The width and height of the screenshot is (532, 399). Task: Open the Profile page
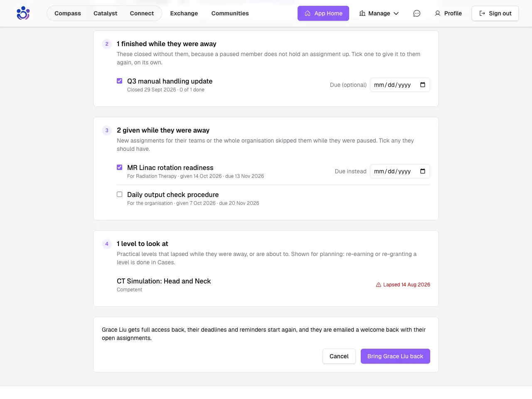[448, 13]
